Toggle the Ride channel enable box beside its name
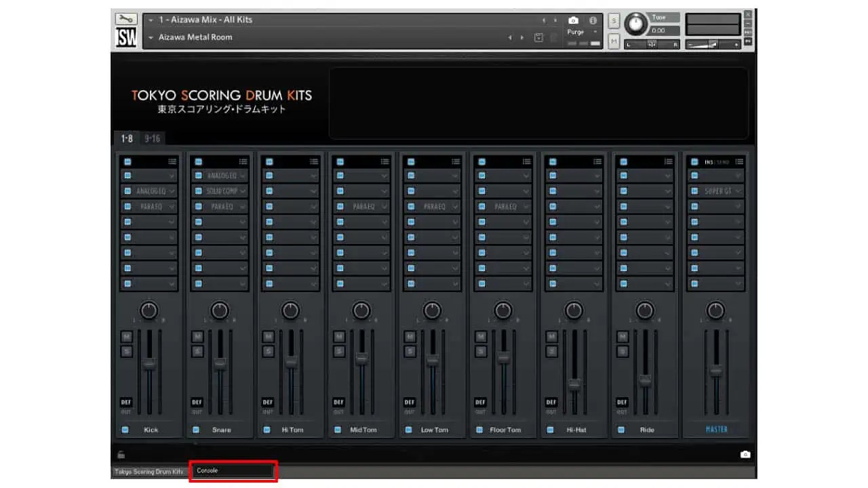The width and height of the screenshot is (868, 488). (621, 429)
